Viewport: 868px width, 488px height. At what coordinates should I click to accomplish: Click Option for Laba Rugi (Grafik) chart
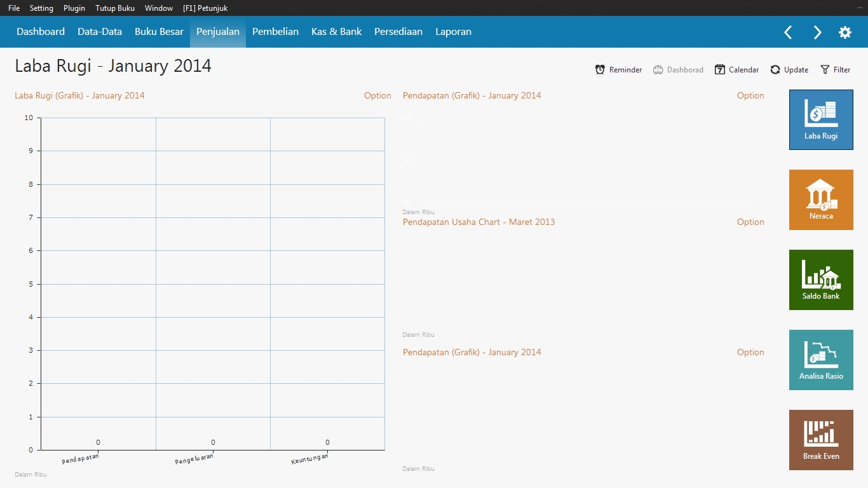[x=377, y=96]
